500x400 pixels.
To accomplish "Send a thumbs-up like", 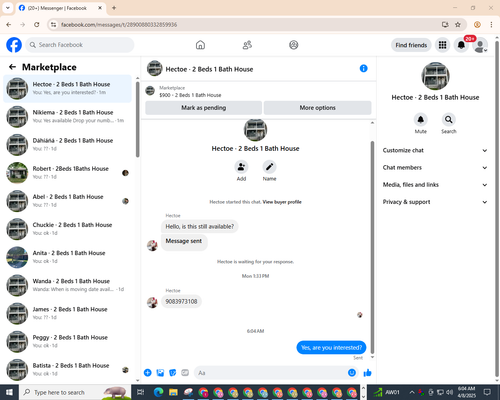I will click(367, 373).
